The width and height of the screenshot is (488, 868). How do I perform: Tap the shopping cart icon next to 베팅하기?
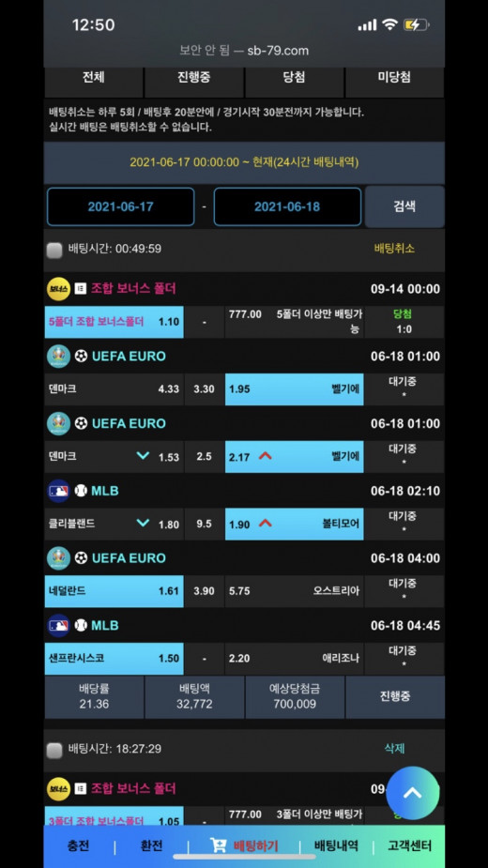click(x=219, y=845)
